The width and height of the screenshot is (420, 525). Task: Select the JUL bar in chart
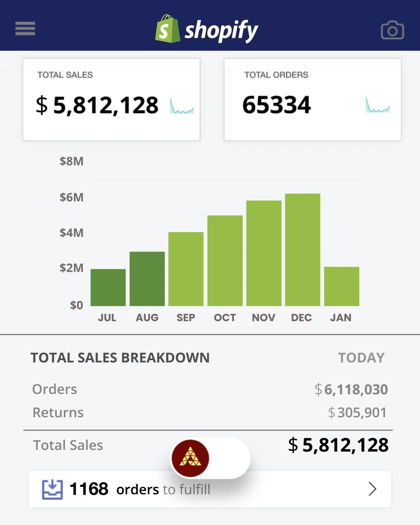[108, 287]
